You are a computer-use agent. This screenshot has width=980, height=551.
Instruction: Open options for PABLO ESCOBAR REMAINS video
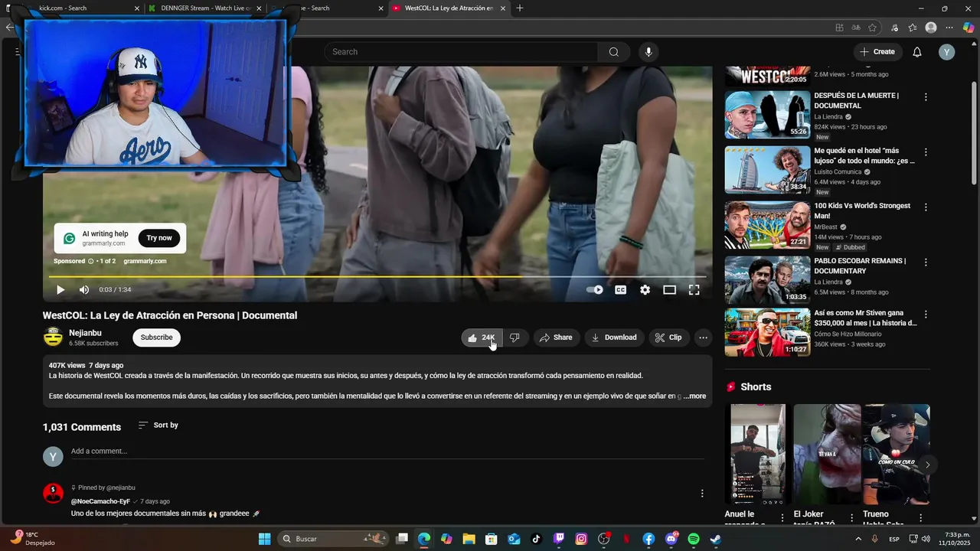click(926, 262)
